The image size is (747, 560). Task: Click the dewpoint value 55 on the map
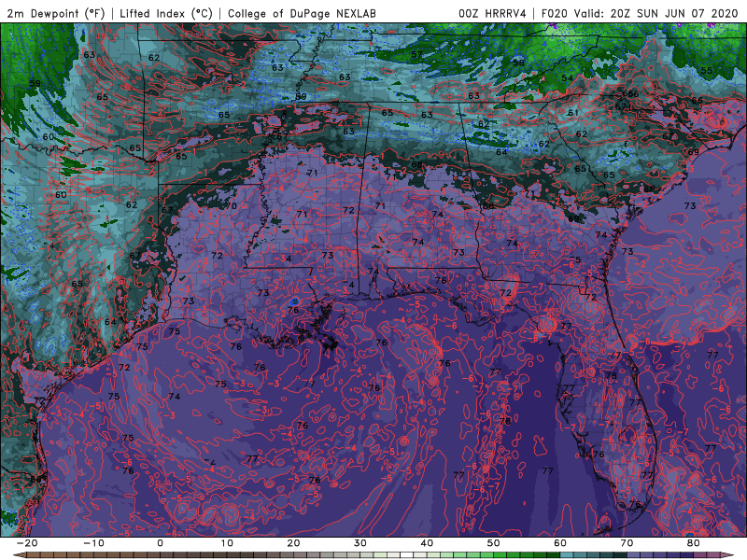[x=707, y=71]
